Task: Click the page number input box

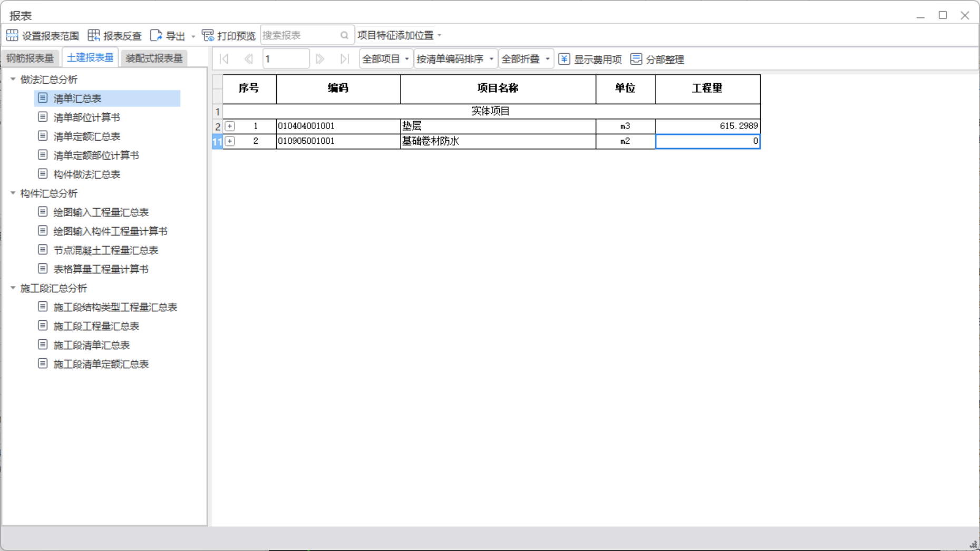Action: click(286, 59)
